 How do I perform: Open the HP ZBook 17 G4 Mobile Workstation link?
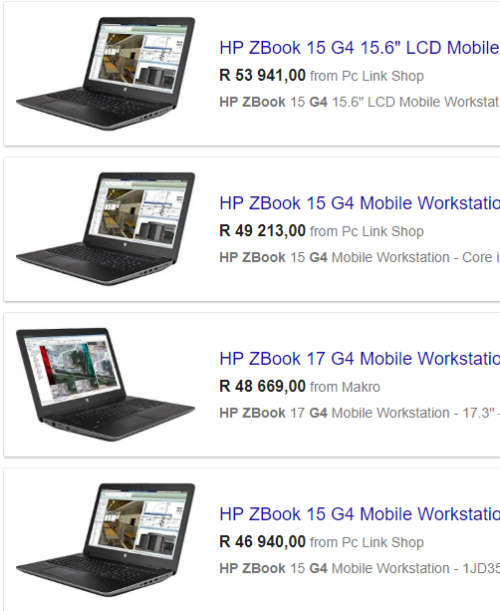coord(359,359)
